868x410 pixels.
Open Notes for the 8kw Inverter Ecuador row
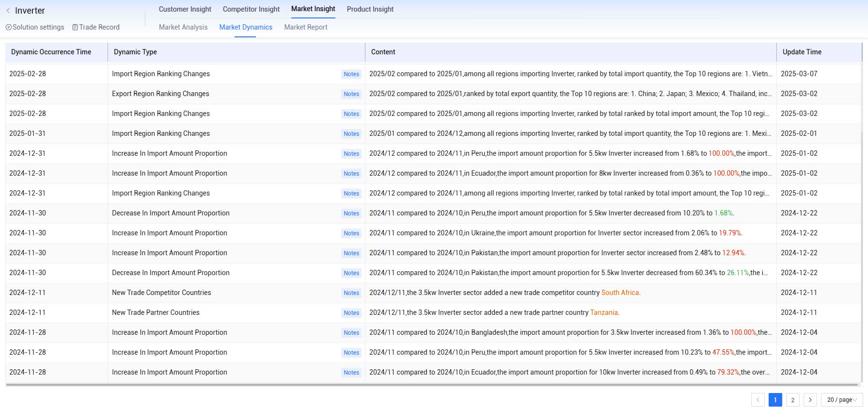pyautogui.click(x=351, y=174)
